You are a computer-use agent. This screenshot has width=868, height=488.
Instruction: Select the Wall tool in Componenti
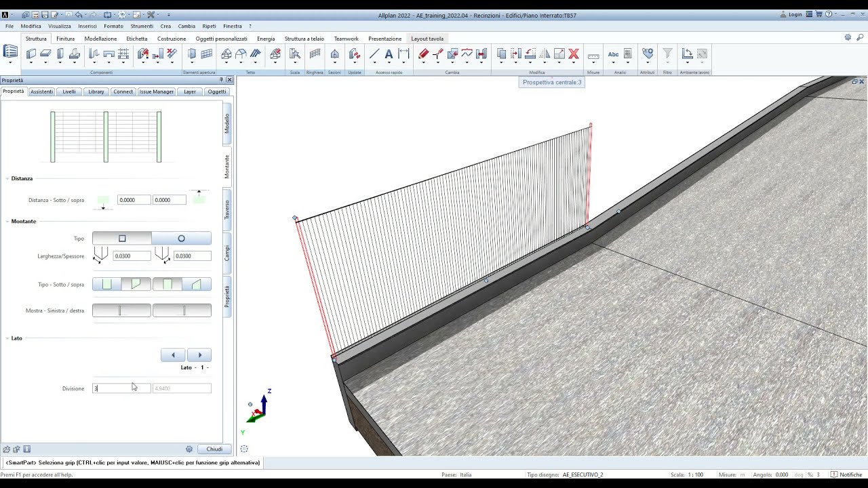[31, 54]
